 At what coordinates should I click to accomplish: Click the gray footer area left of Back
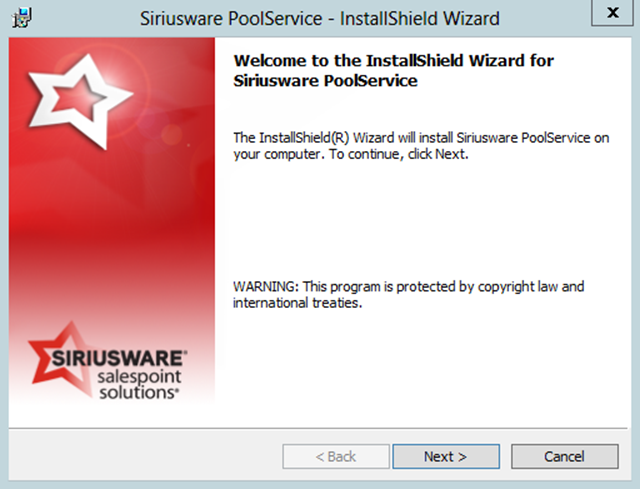click(140, 457)
